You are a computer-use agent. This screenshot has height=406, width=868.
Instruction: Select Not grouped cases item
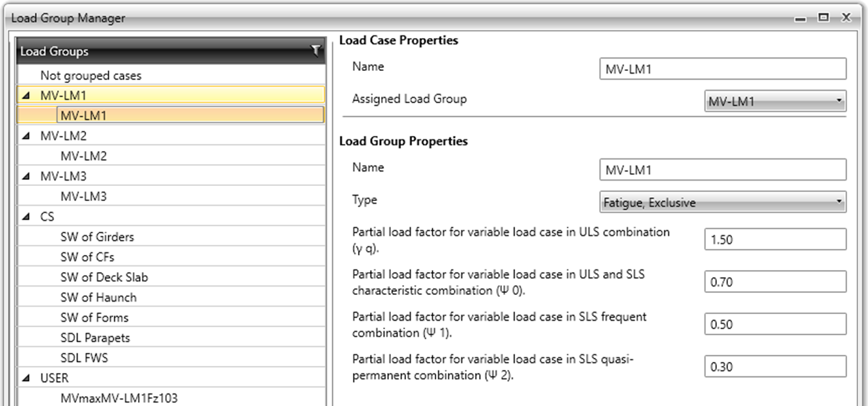click(91, 76)
